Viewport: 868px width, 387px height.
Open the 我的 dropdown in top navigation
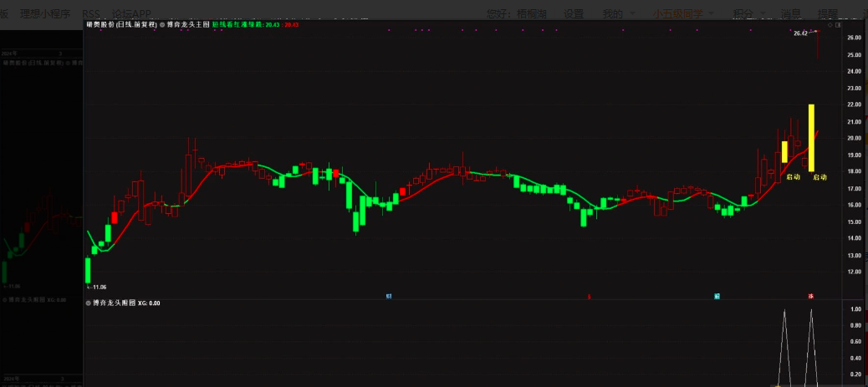click(x=619, y=13)
